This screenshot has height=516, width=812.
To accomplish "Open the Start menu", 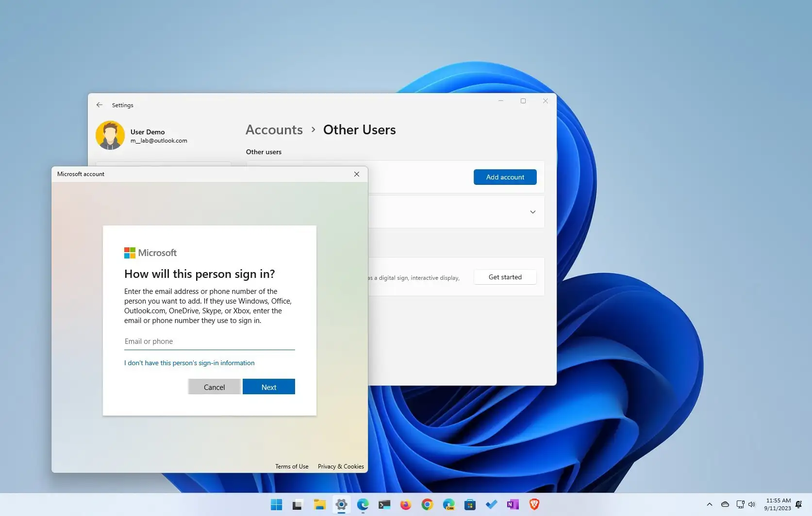I will 276,505.
